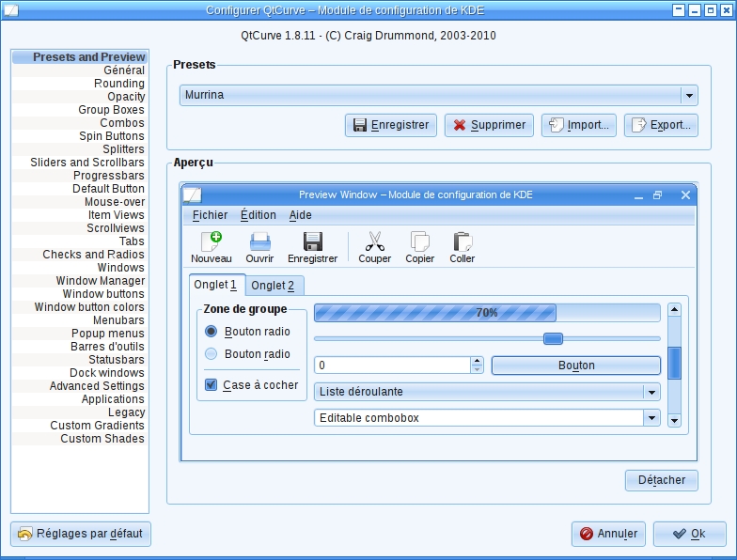Click the Annuler button
737x560 pixels.
[608, 534]
